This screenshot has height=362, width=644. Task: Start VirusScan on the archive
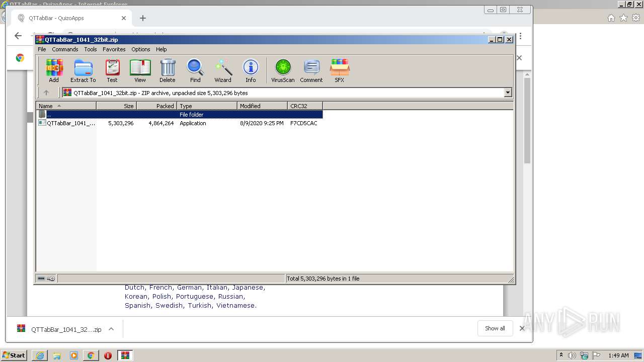[283, 70]
